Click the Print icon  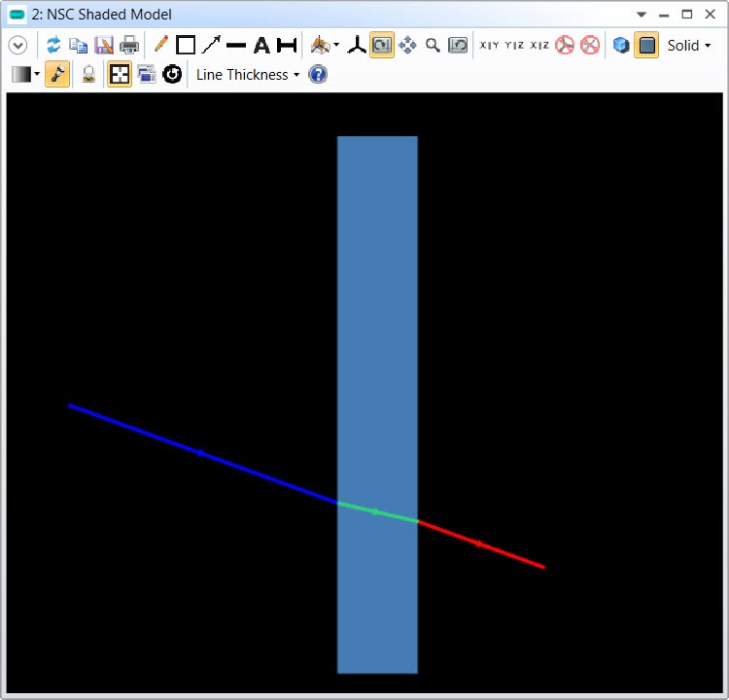pos(129,45)
